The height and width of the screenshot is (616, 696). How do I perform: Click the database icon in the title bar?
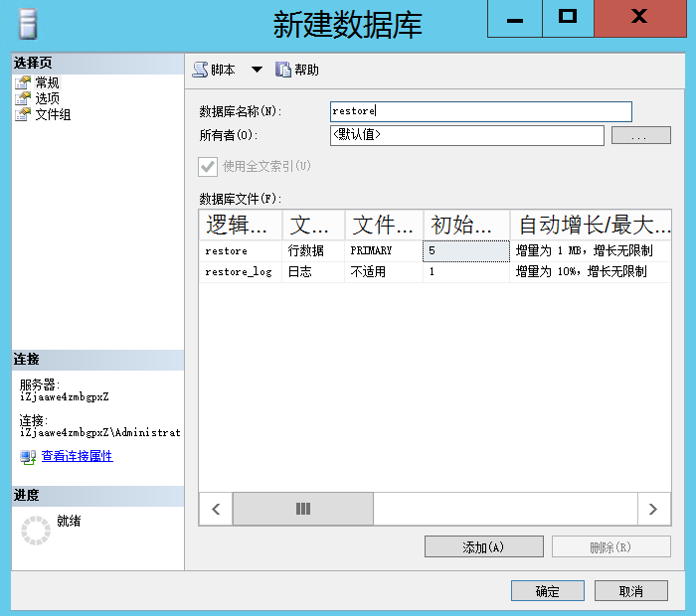[28, 25]
